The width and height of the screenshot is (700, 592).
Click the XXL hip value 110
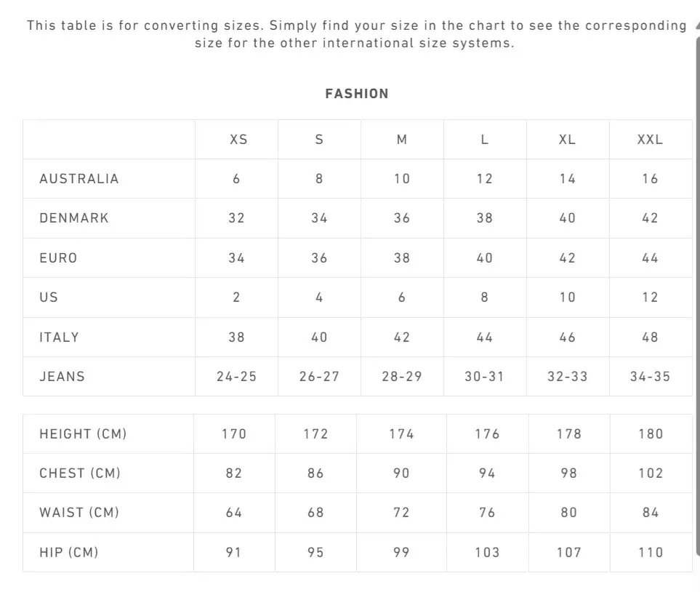tap(651, 553)
